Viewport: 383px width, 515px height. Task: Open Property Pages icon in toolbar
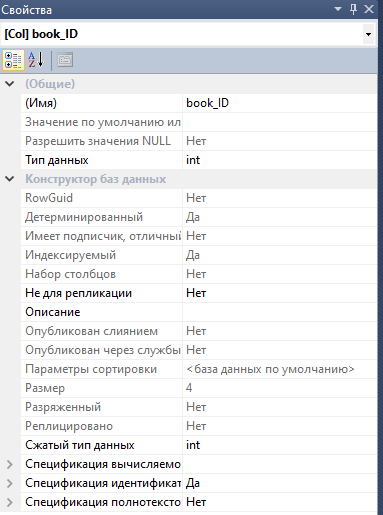point(65,60)
